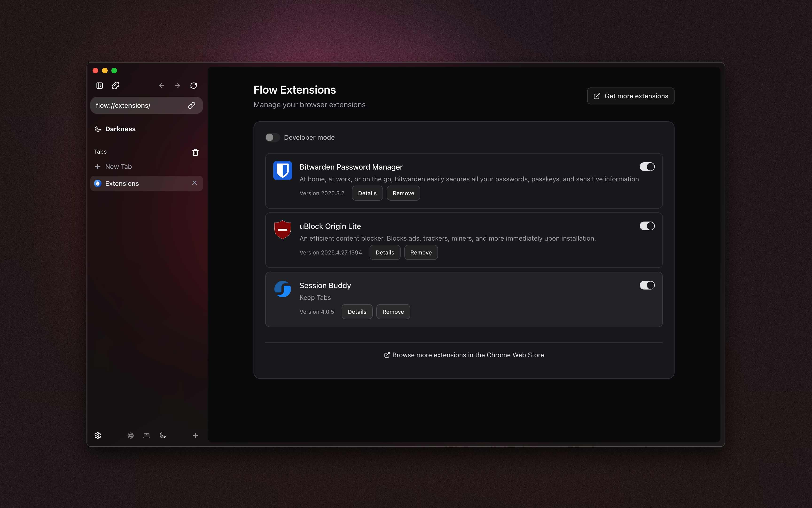Image resolution: width=812 pixels, height=508 pixels.
Task: Remove Session Buddy extension
Action: [x=393, y=312]
